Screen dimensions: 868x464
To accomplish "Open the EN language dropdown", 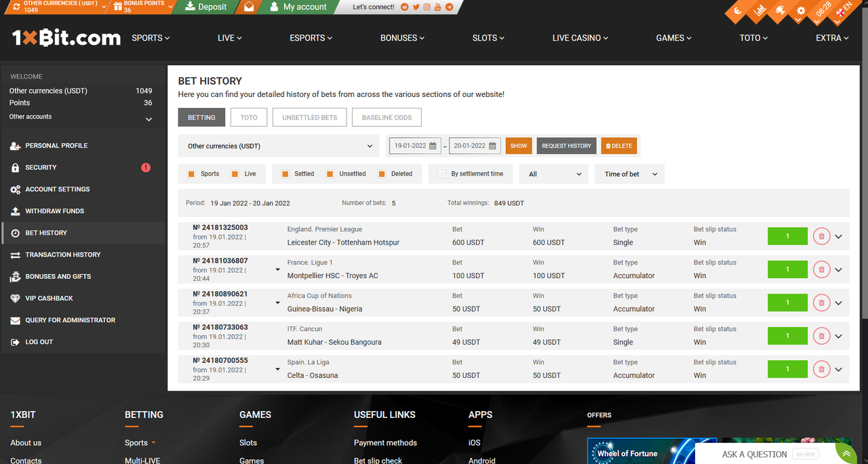I will [843, 9].
